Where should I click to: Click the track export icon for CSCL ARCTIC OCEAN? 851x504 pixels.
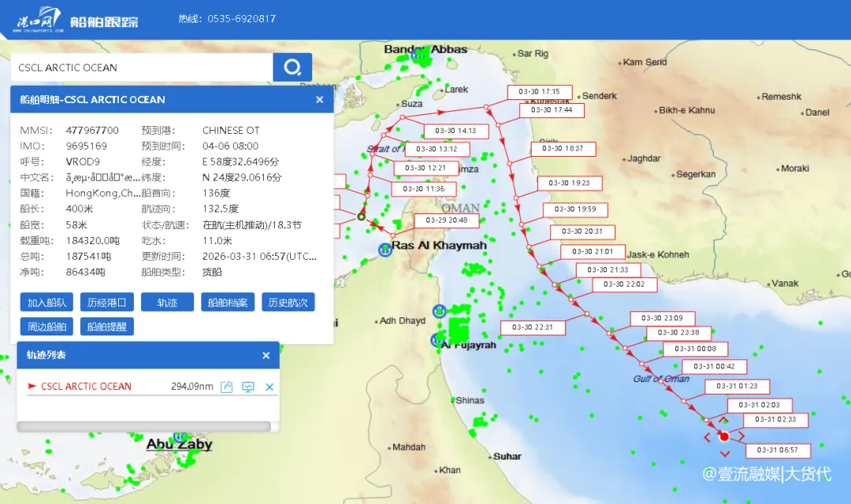click(x=227, y=387)
